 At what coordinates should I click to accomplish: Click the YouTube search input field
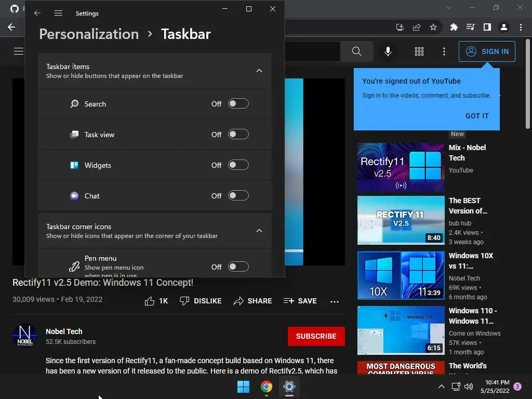tap(312, 51)
